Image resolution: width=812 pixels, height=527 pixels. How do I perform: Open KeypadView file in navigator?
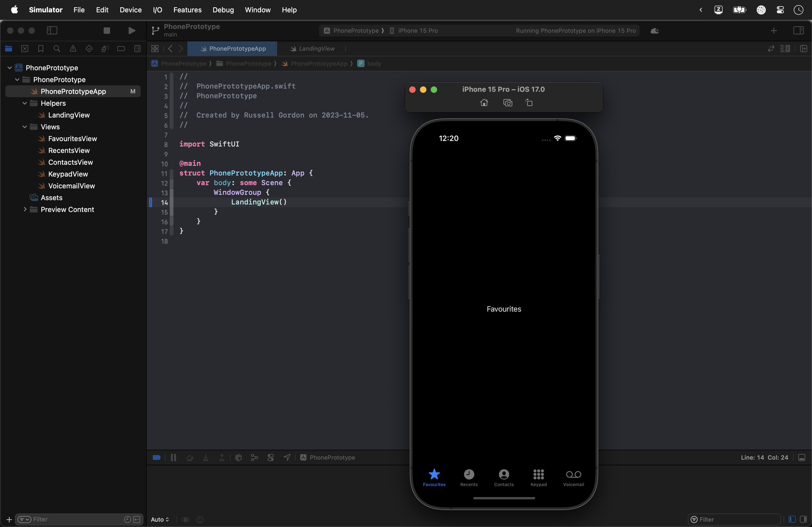pyautogui.click(x=68, y=174)
